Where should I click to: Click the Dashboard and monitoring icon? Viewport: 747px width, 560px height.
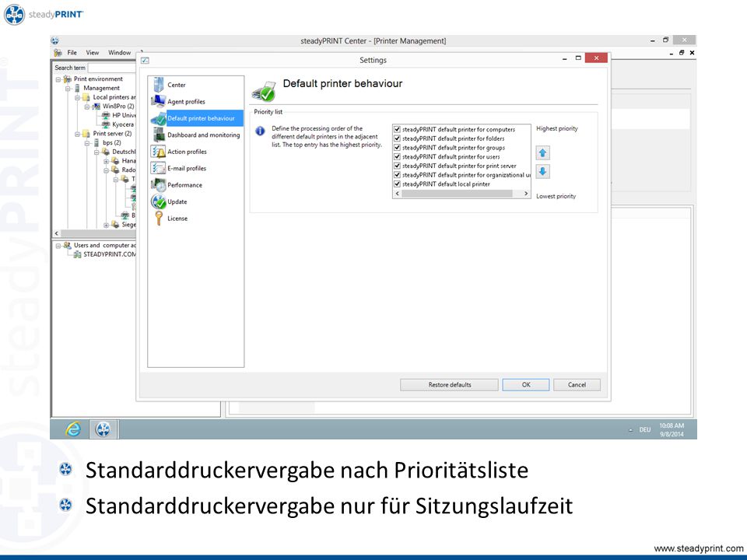(159, 135)
